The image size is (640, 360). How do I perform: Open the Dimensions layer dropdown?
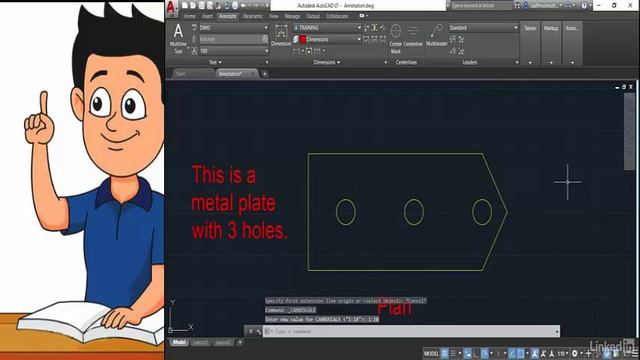click(x=359, y=39)
